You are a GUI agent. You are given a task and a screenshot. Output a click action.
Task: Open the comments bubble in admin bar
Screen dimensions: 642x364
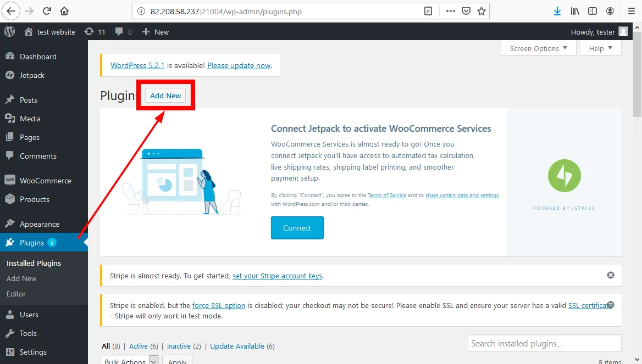coord(123,31)
